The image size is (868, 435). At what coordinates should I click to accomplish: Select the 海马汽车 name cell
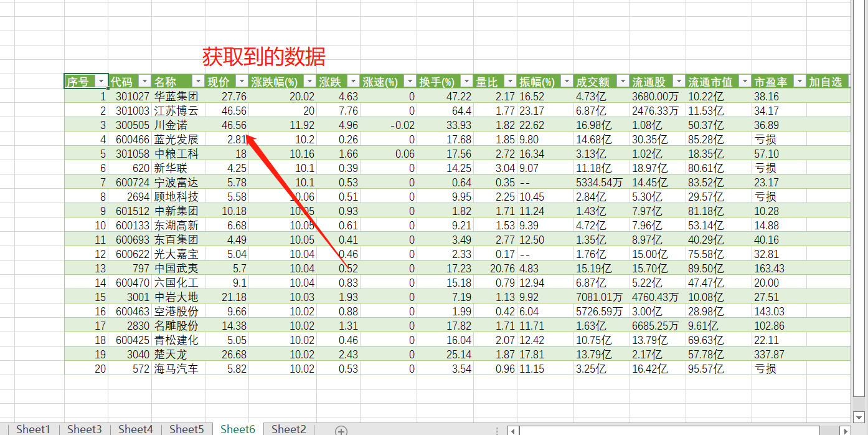coord(178,368)
